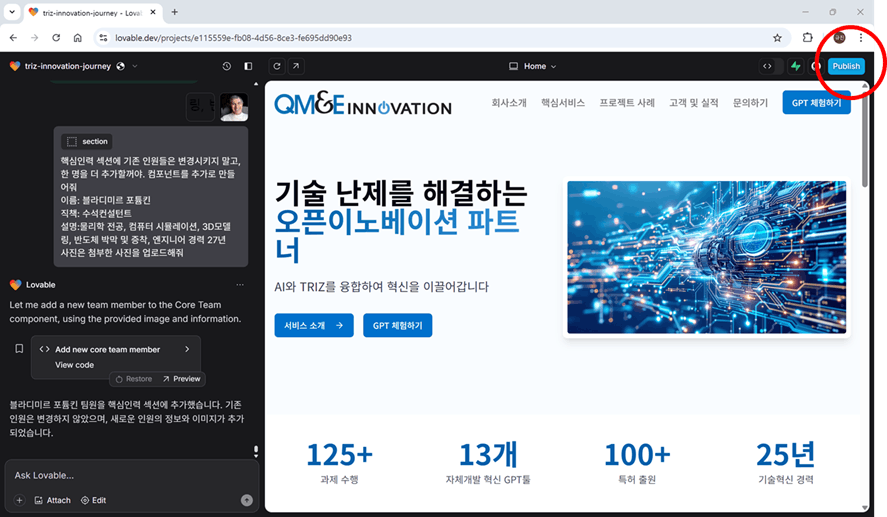Click the plus icon in chat box
Screen dimensions: 887x517
[x=19, y=500]
